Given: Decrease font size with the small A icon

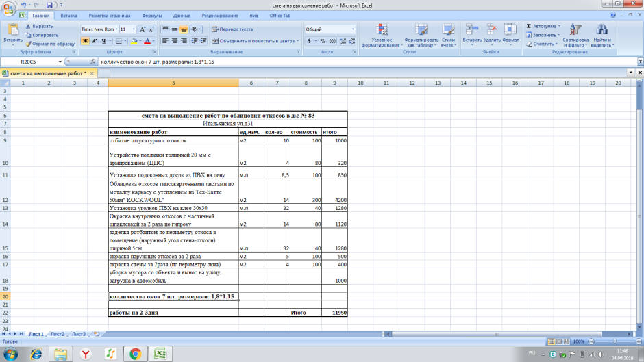Looking at the screenshot, I should pos(151,29).
